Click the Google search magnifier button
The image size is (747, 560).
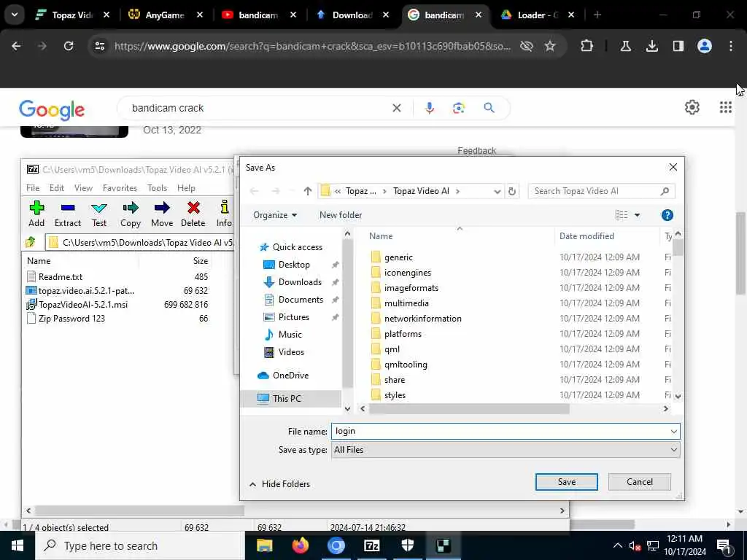[489, 108]
